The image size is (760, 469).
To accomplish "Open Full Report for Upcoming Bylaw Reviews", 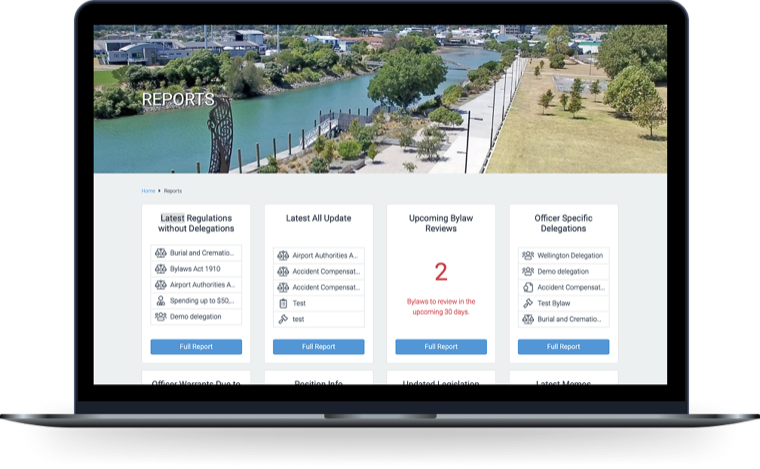I will coord(441,346).
